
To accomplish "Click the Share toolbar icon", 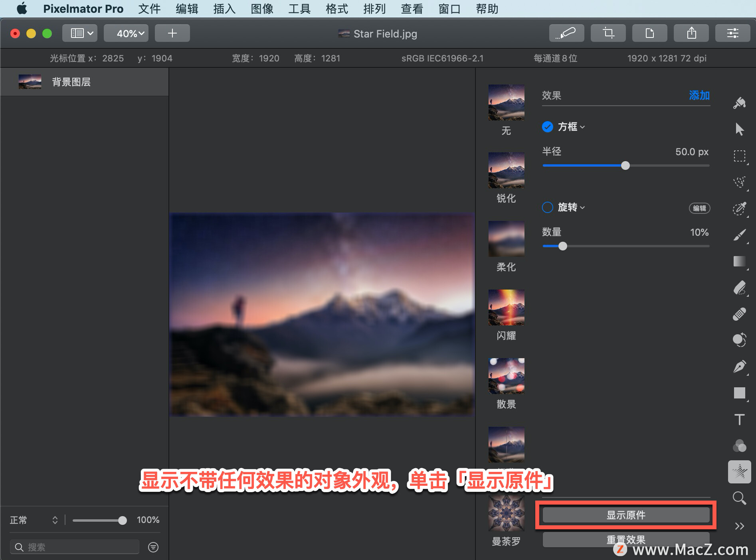I will pos(691,33).
